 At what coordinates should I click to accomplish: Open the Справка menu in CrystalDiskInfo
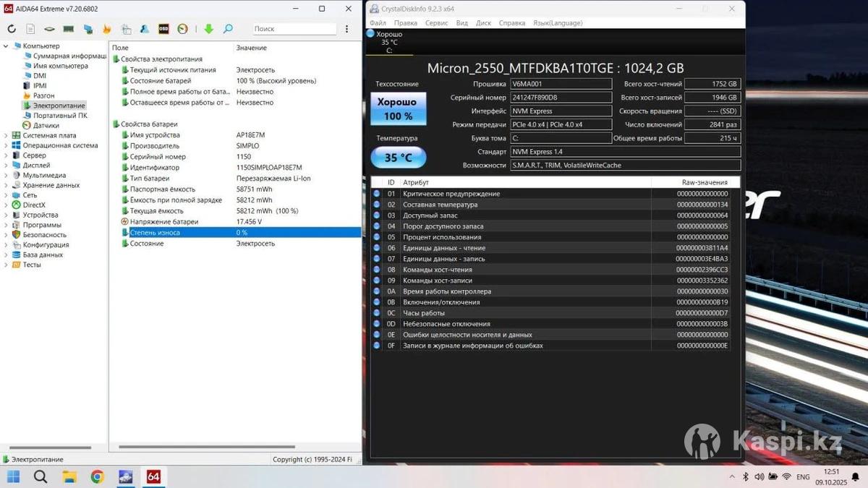click(x=512, y=23)
